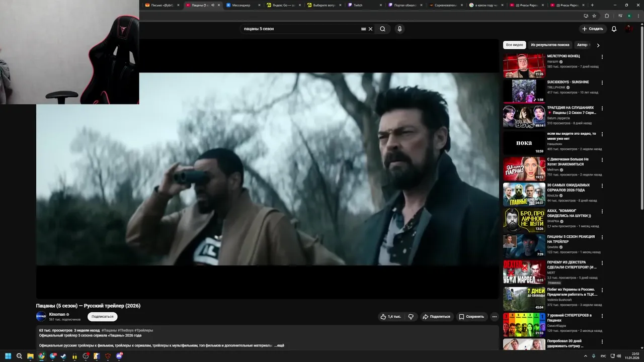Screen dimensions: 644x362
Task: Open the on-screen keyboard in search box
Action: pyautogui.click(x=363, y=29)
